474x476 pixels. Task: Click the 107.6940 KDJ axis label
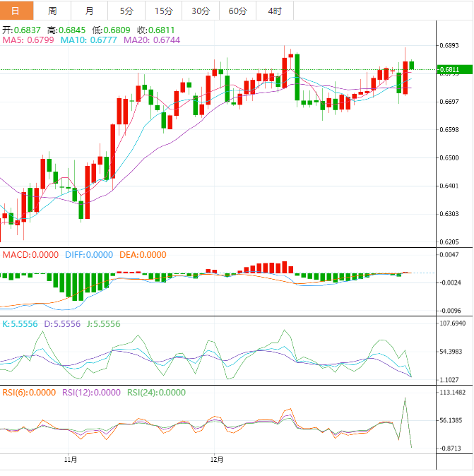(452, 323)
